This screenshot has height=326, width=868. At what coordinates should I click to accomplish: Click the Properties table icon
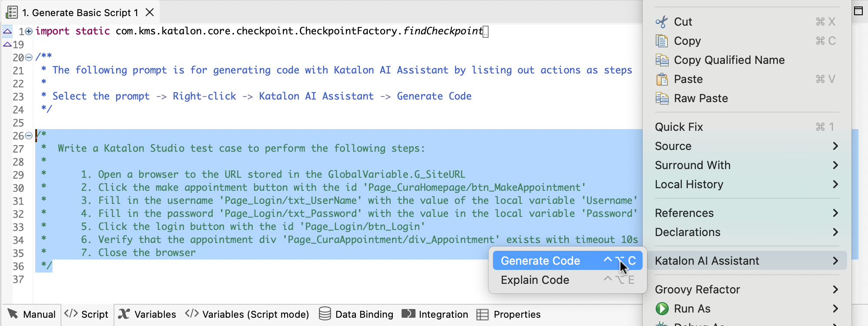click(x=483, y=314)
